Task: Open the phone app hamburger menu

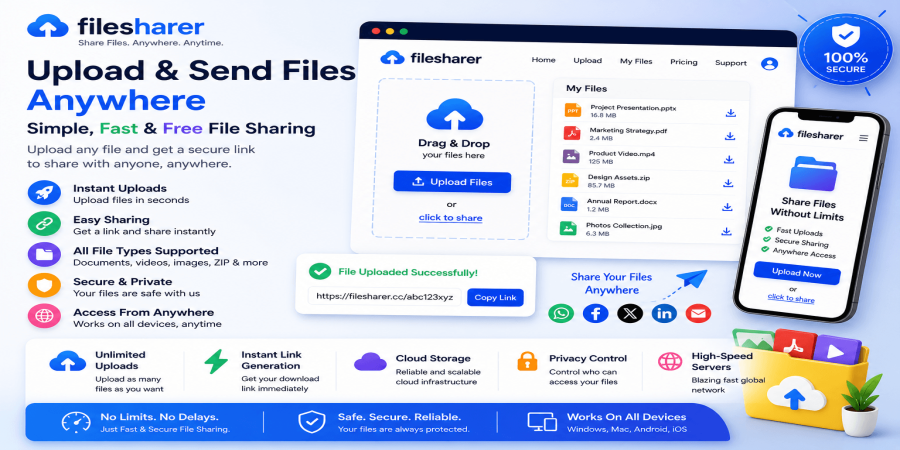Action: pos(863,138)
